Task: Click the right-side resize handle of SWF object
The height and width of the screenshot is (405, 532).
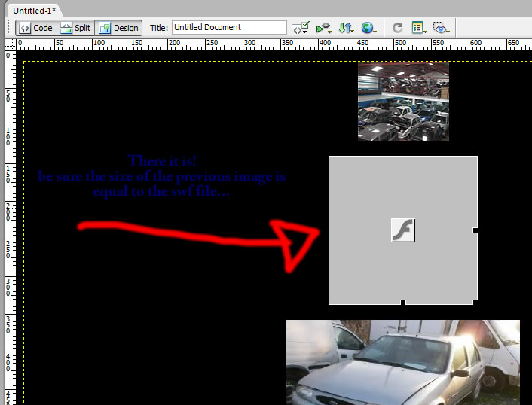Action: [475, 230]
